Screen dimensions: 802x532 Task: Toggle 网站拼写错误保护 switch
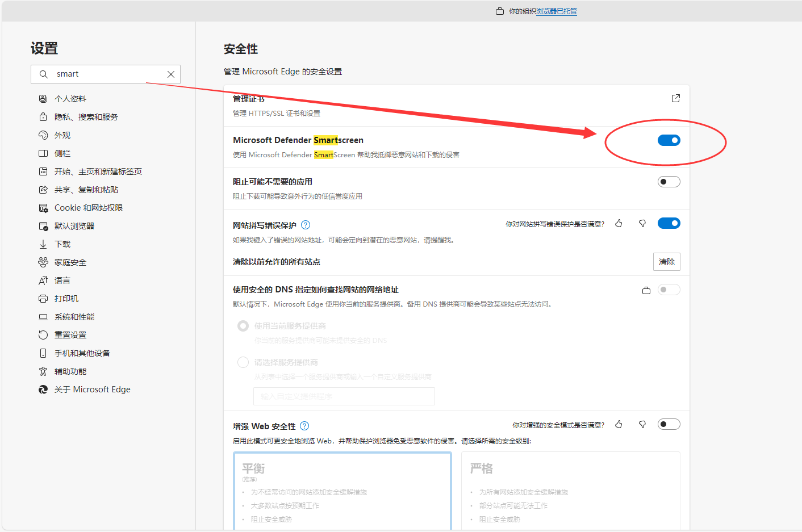click(669, 223)
